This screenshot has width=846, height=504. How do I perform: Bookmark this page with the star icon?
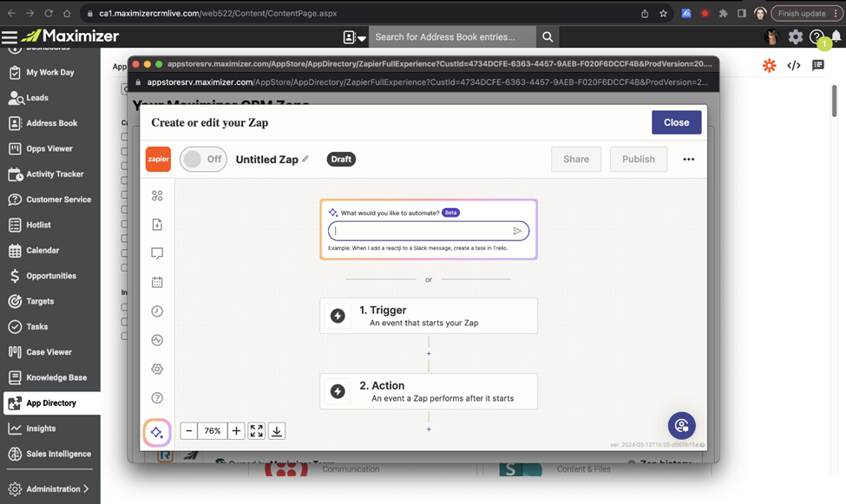[663, 14]
